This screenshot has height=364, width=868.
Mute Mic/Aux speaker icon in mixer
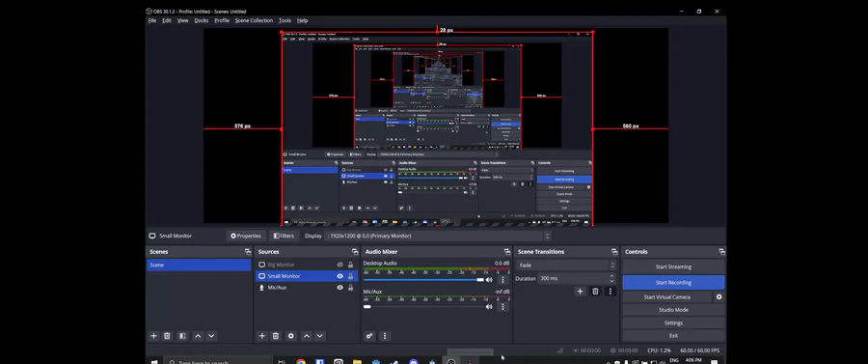tap(489, 306)
